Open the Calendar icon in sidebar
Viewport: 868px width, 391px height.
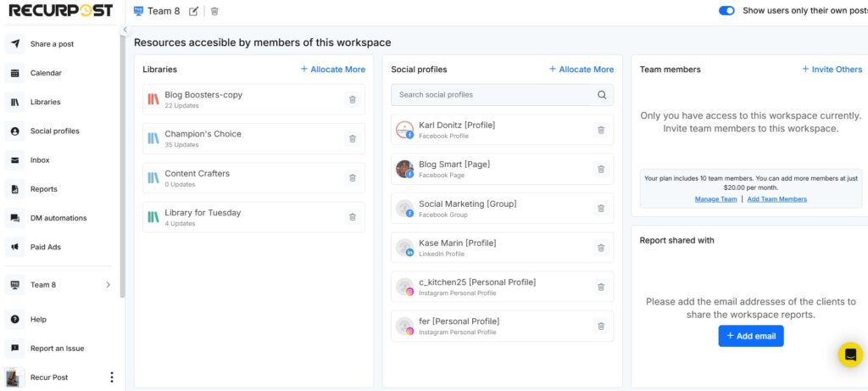[x=15, y=73]
